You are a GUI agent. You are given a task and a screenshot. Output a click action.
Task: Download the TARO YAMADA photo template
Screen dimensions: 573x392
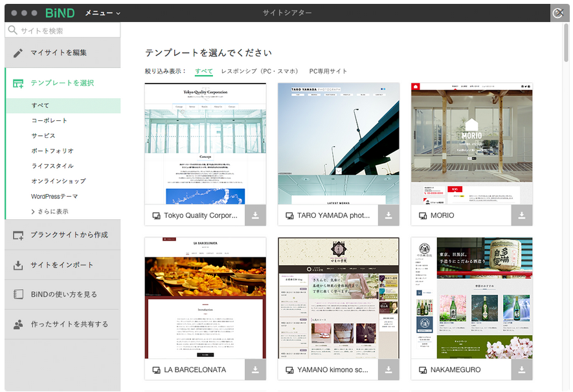[388, 215]
